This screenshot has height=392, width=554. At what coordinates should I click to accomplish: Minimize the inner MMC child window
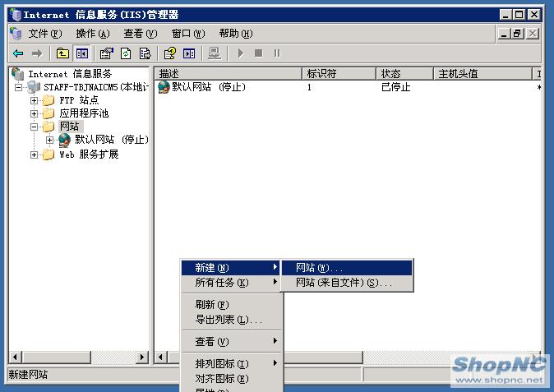click(504, 34)
